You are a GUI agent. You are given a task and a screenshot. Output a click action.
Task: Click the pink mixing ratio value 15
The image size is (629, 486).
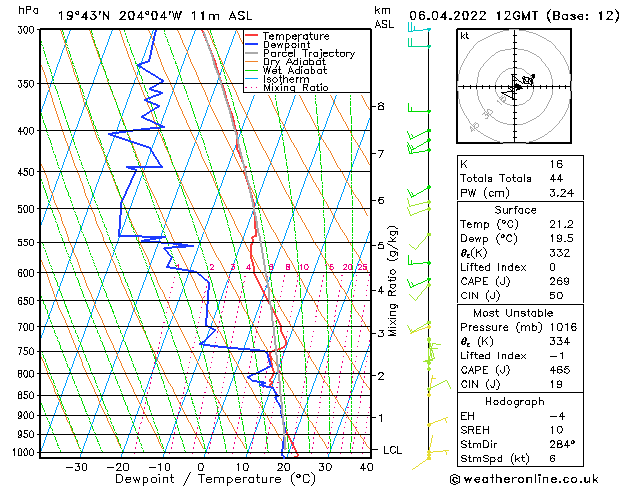(329, 267)
